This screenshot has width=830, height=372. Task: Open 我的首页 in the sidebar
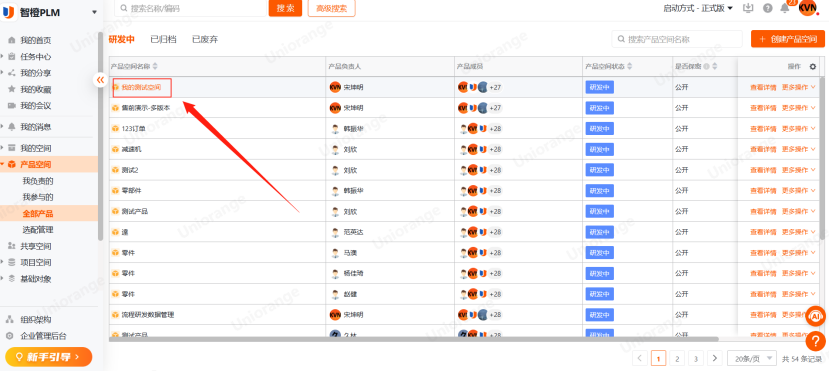[x=35, y=40]
